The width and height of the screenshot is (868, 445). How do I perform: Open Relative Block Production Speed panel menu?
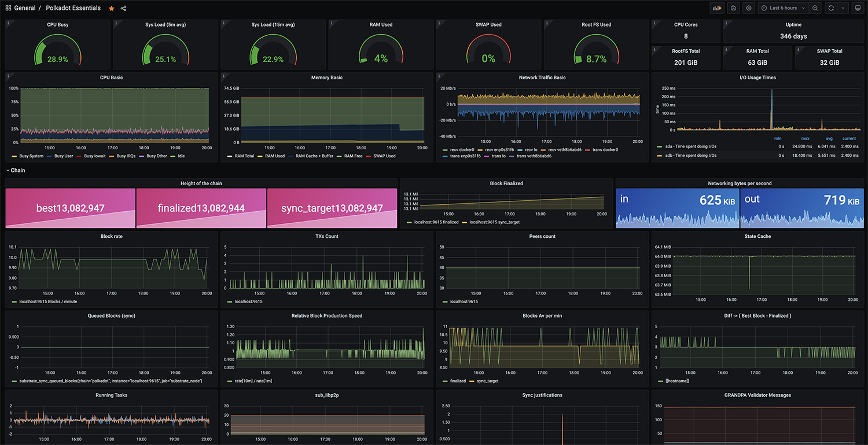pyautogui.click(x=326, y=315)
